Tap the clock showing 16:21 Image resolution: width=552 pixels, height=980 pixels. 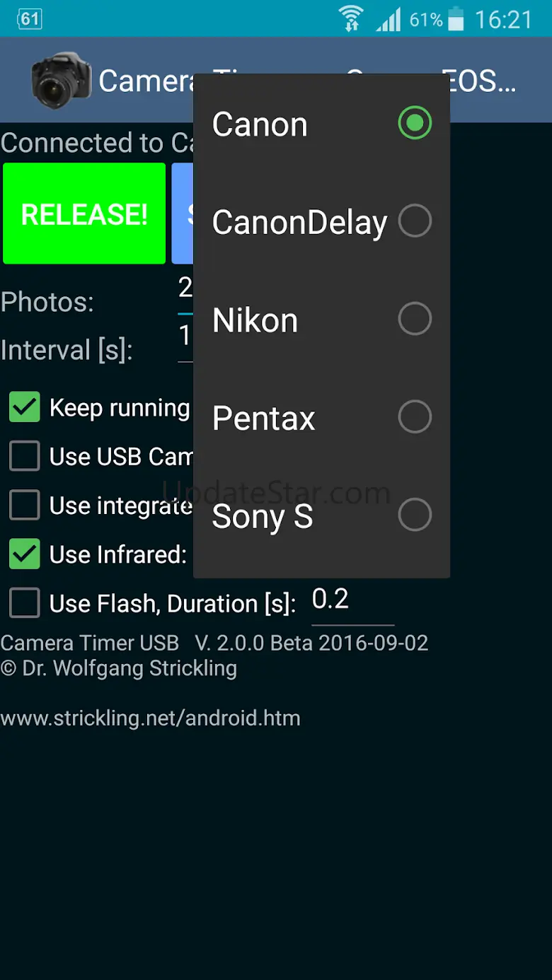[503, 20]
